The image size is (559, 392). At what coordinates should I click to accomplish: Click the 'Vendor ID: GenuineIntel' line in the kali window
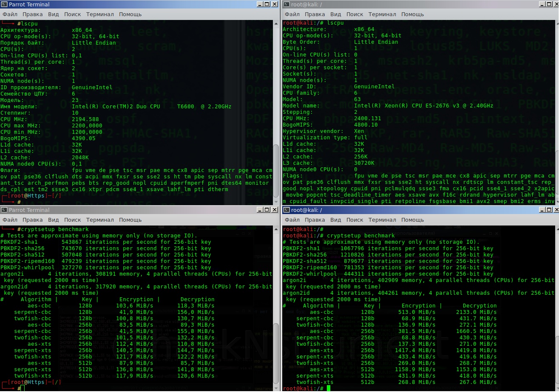[339, 87]
